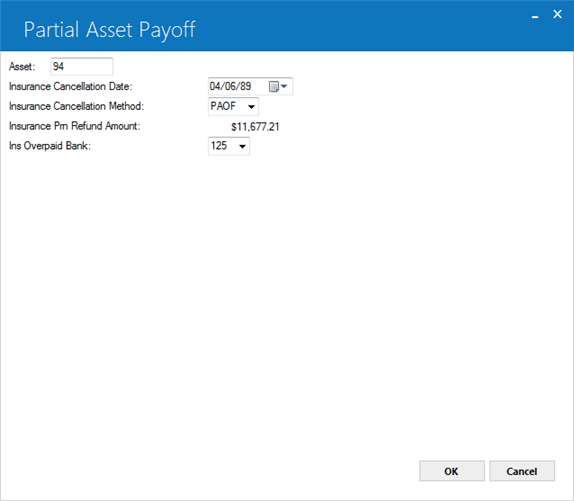The height and width of the screenshot is (501, 574).
Task: Dismiss the dialog with the Cancel button
Action: point(522,471)
